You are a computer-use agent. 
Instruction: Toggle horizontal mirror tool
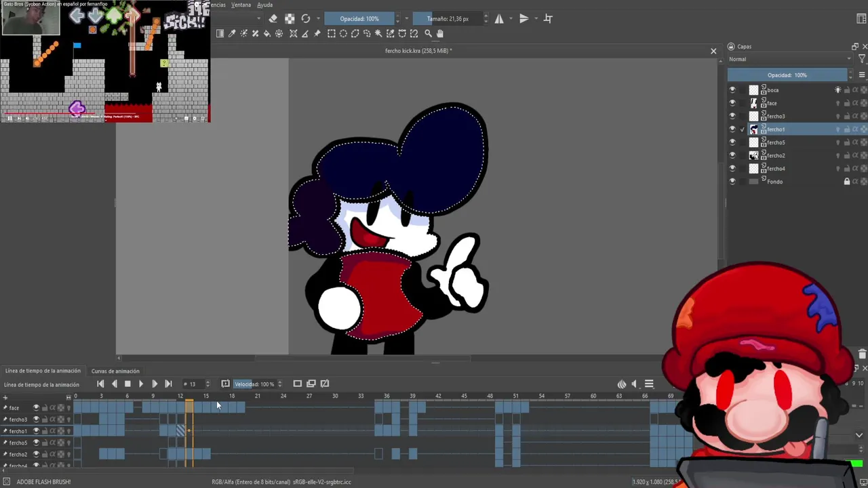499,19
